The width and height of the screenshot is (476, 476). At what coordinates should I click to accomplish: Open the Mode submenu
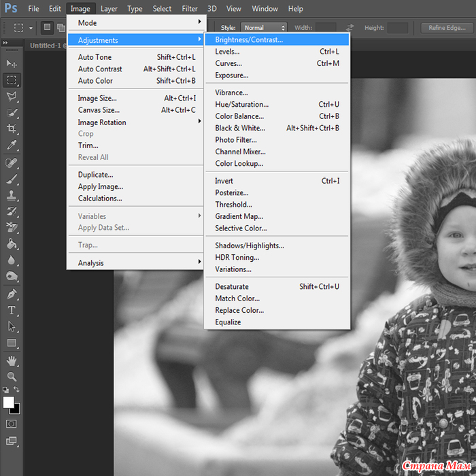(135, 22)
